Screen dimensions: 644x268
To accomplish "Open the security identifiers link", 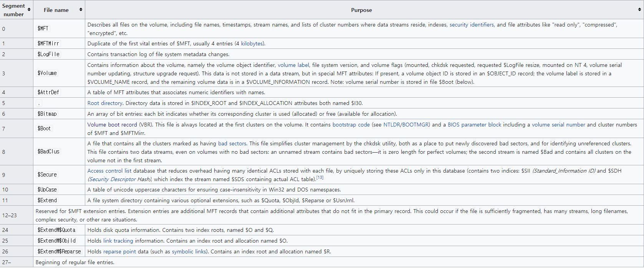I will tap(472, 25).
